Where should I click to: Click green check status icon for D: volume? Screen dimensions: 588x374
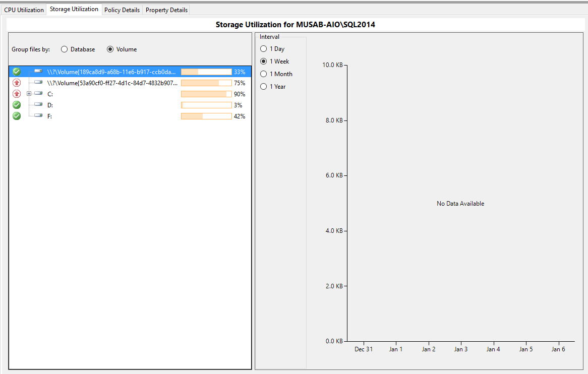pyautogui.click(x=17, y=105)
